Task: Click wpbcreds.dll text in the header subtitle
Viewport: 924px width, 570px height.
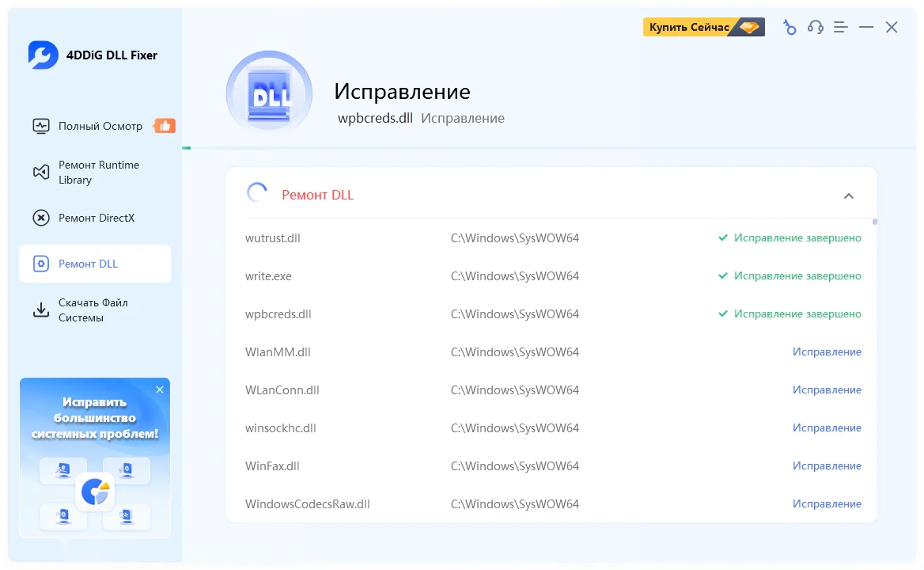Action: click(x=375, y=118)
